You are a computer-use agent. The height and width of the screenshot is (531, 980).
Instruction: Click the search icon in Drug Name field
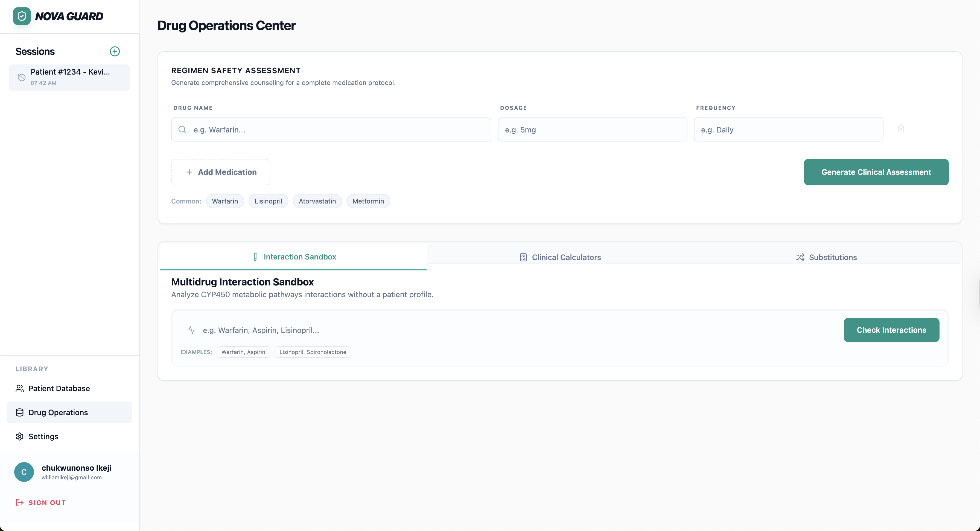[182, 130]
